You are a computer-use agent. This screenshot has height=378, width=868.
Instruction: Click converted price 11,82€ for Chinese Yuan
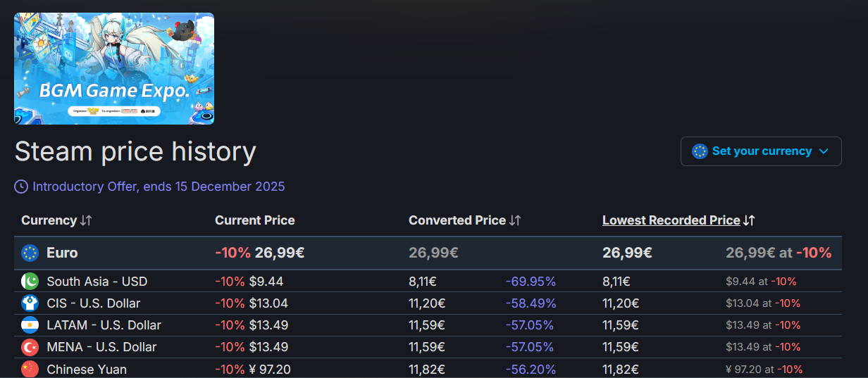427,369
